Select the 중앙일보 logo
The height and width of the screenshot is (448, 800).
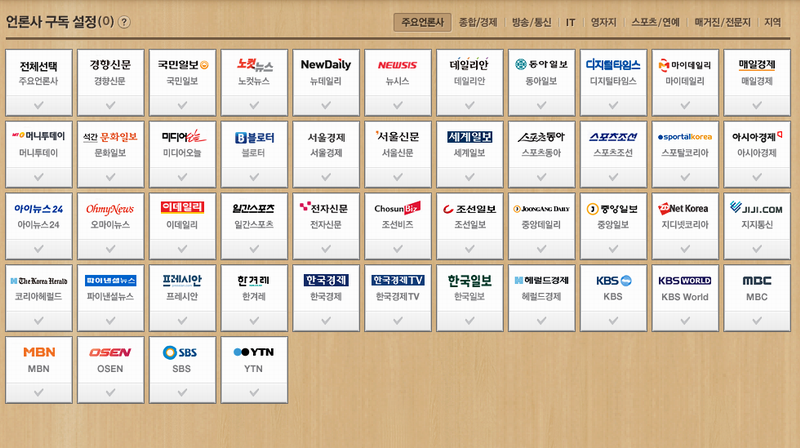click(x=612, y=209)
